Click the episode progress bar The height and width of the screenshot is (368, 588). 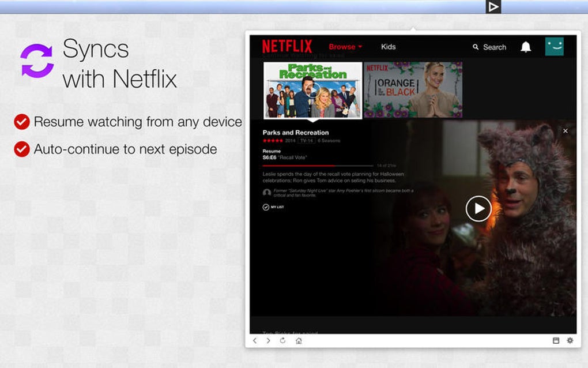[x=318, y=166]
